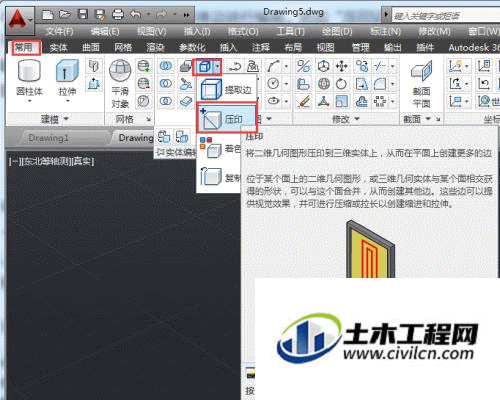500x400 pixels.
Task: Click the 真实 visual style label
Action: pos(83,162)
